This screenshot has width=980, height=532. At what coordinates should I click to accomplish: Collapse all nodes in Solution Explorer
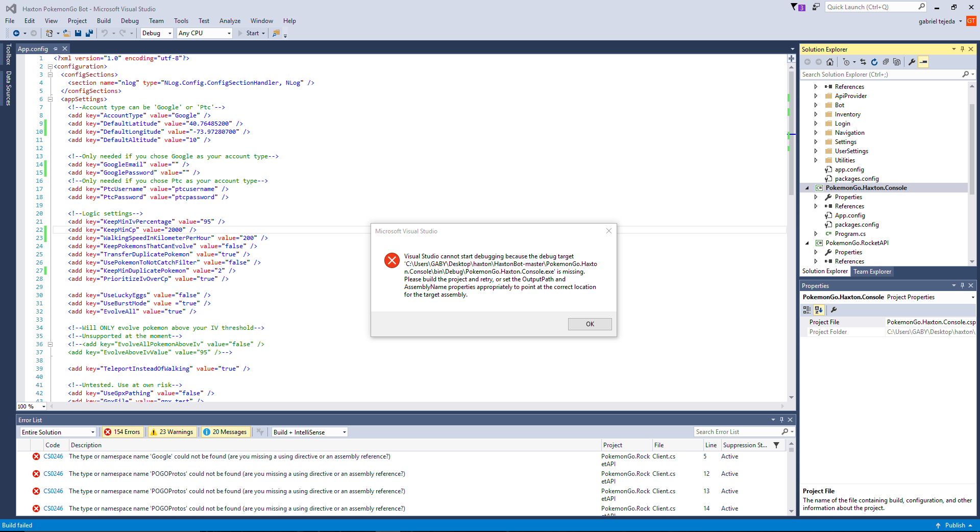click(886, 62)
